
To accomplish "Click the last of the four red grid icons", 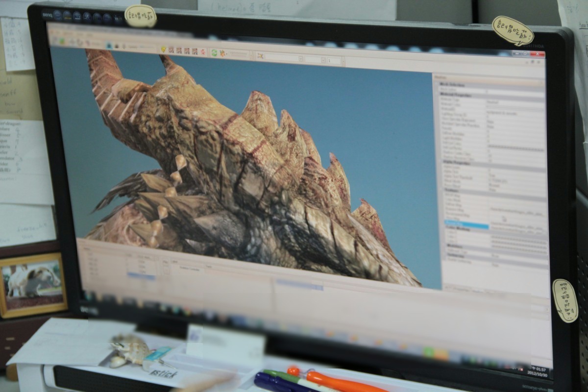I will pyautogui.click(x=195, y=51).
